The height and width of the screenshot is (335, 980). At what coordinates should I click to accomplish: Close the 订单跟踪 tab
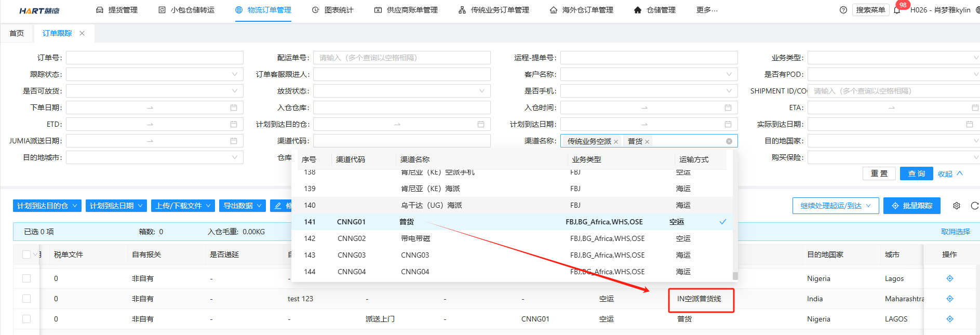(x=82, y=33)
